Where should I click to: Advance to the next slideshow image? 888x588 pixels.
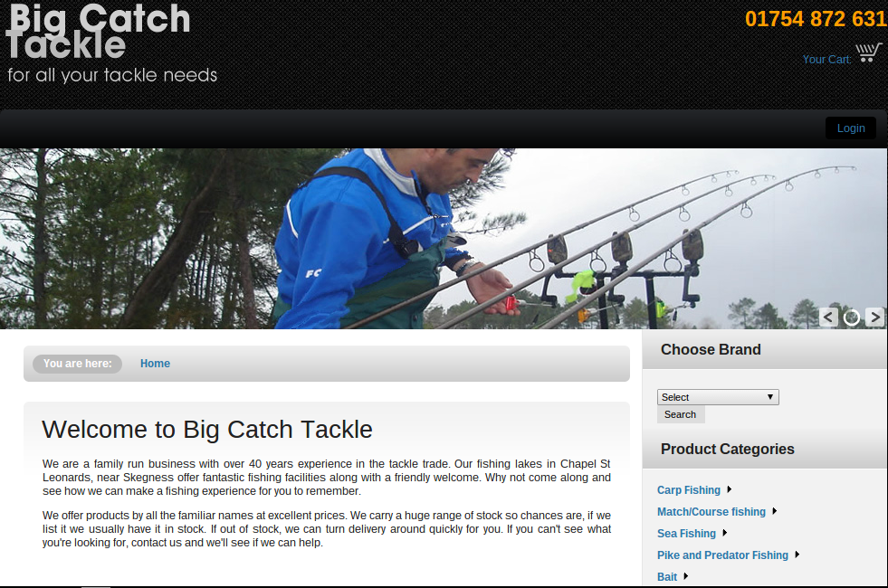click(x=874, y=317)
